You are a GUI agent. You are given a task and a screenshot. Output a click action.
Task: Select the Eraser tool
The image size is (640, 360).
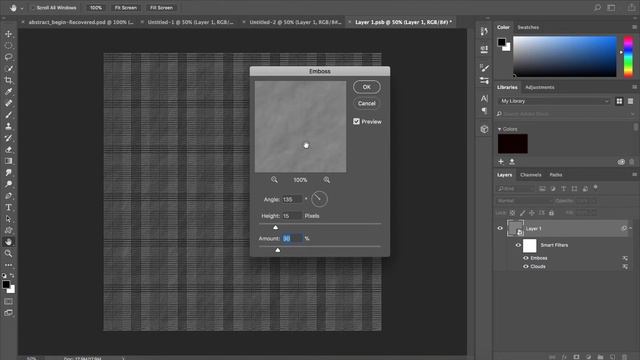tap(9, 149)
